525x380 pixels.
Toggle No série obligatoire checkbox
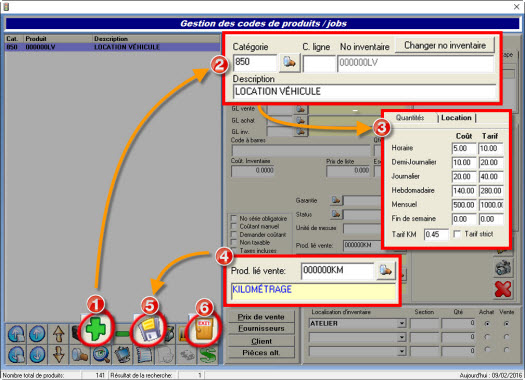[234, 218]
